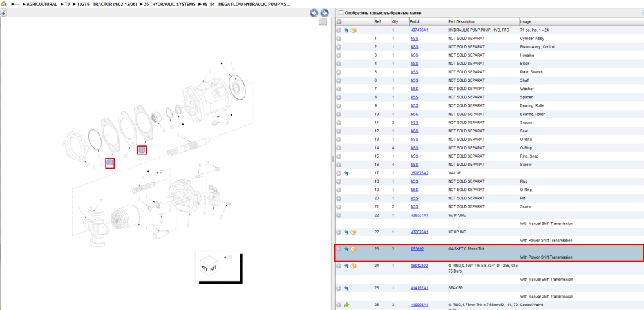
Task: Click the circle selector for the 407476A1 row
Action: tap(339, 30)
